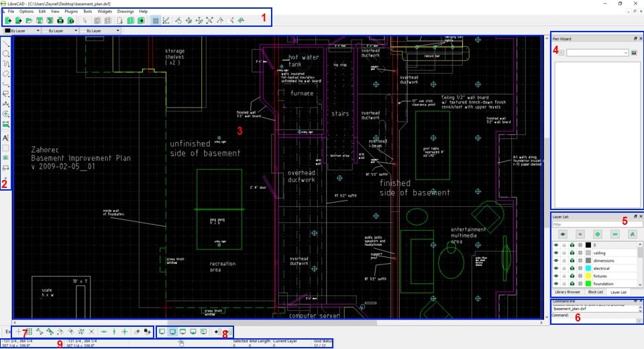Select the selection pointer tool in top toolbar

point(85,20)
